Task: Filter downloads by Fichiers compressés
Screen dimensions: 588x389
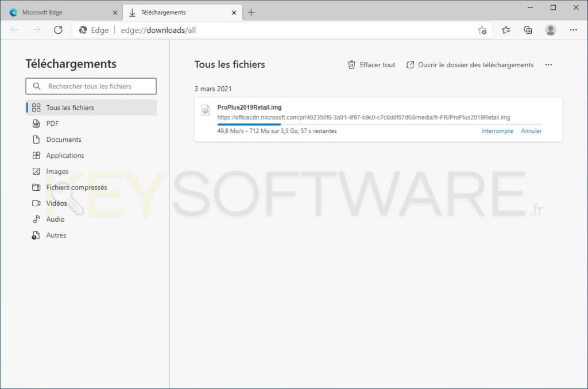Action: tap(91, 187)
